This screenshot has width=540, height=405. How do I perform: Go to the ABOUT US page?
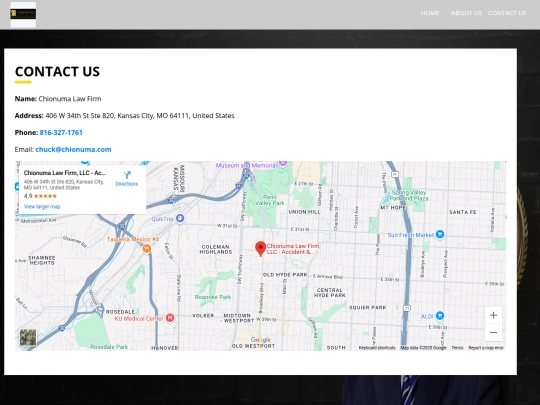point(466,13)
